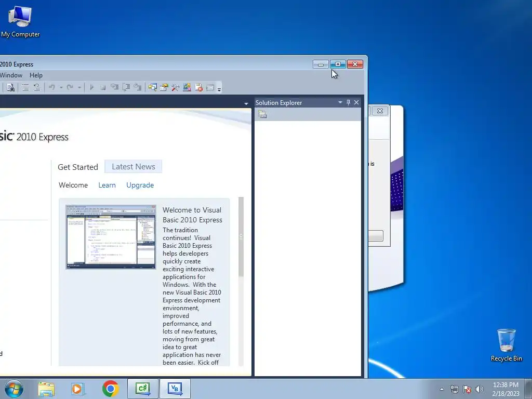Switch to Visual C# Express taskbar button
Viewport: 532px width, 399px height.
(143, 389)
